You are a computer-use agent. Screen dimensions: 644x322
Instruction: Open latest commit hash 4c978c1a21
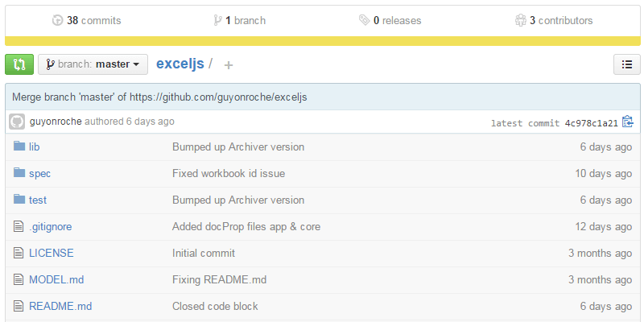[591, 123]
